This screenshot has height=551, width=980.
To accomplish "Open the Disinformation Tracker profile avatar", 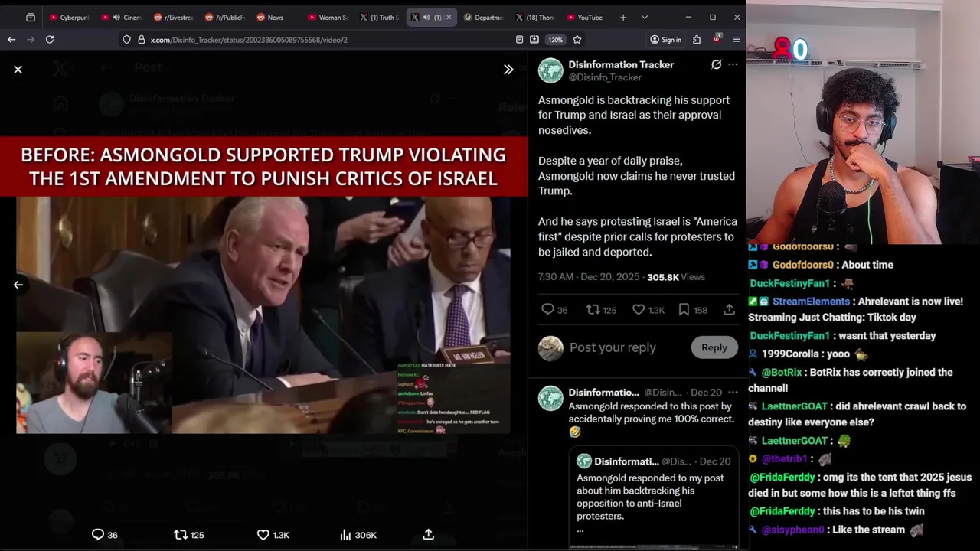I will click(x=550, y=70).
